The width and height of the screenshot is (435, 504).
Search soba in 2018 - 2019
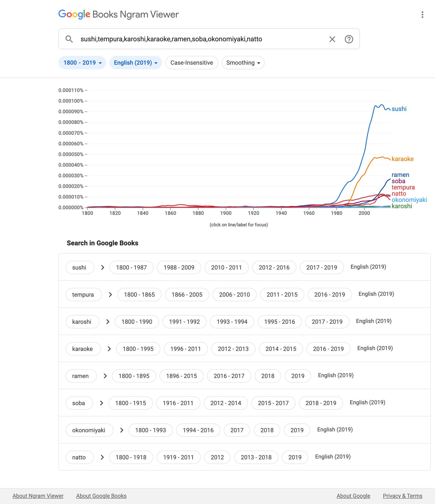pos(321,403)
